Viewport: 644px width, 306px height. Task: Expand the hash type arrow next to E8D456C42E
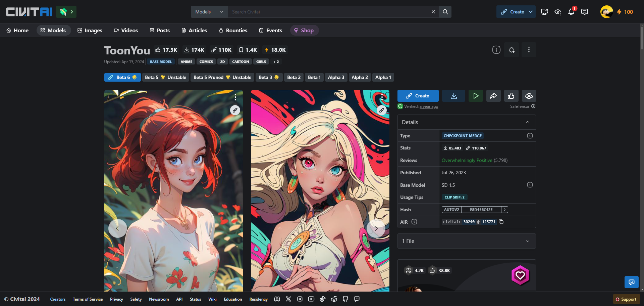tap(504, 210)
